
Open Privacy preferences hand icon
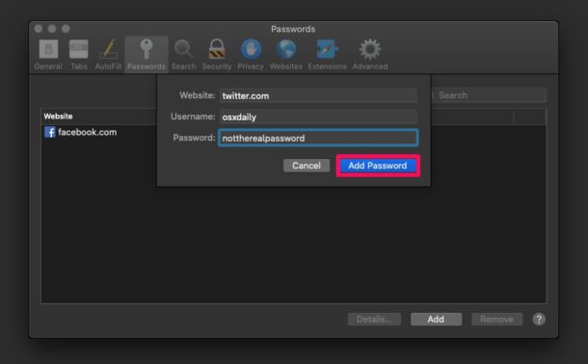(251, 55)
